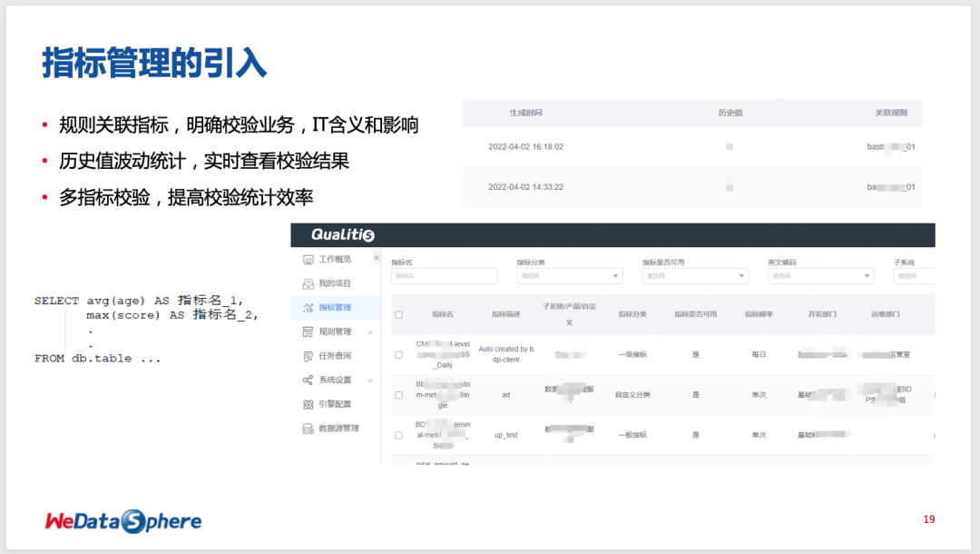Click timestamp 2022-04-02 16:18:02
The height and width of the screenshot is (554, 980).
tap(525, 147)
